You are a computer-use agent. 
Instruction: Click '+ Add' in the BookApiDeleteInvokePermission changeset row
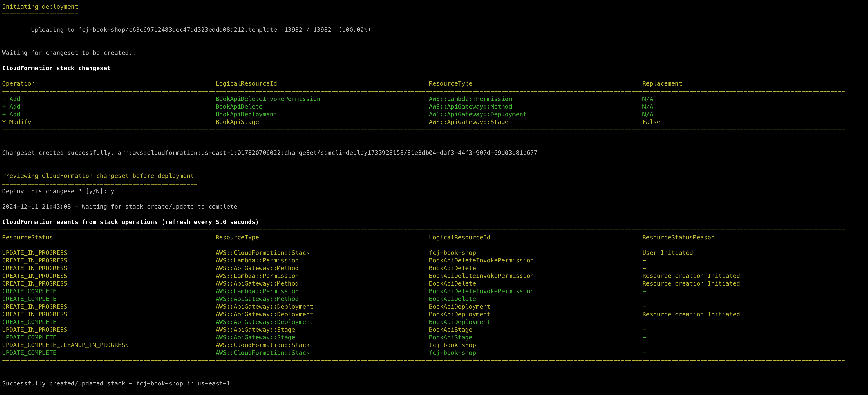point(11,99)
